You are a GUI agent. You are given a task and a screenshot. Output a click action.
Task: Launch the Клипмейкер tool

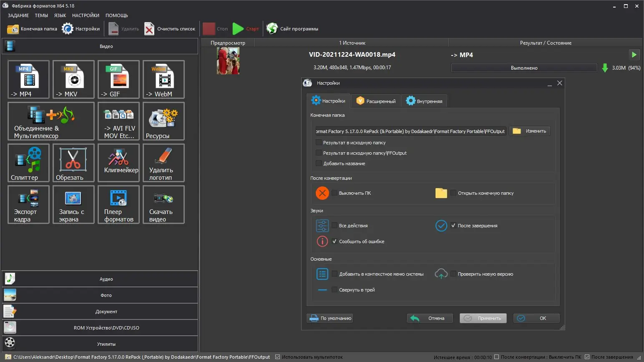(x=118, y=163)
